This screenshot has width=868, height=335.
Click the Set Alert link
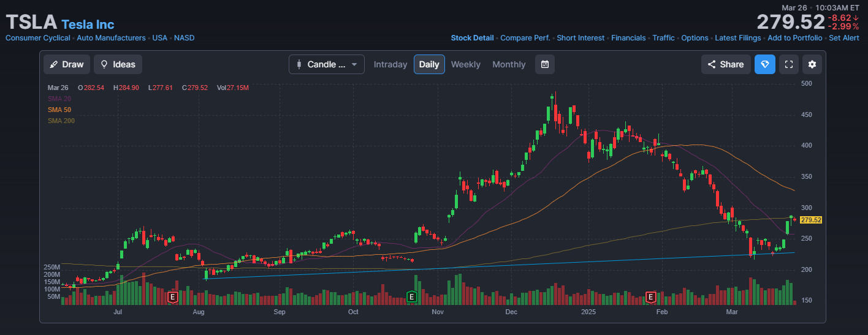pos(844,38)
